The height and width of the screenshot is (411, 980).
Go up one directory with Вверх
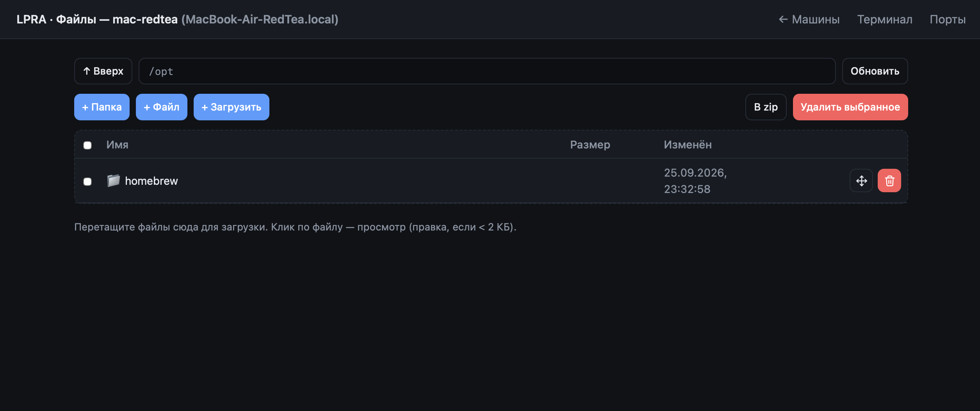[103, 71]
